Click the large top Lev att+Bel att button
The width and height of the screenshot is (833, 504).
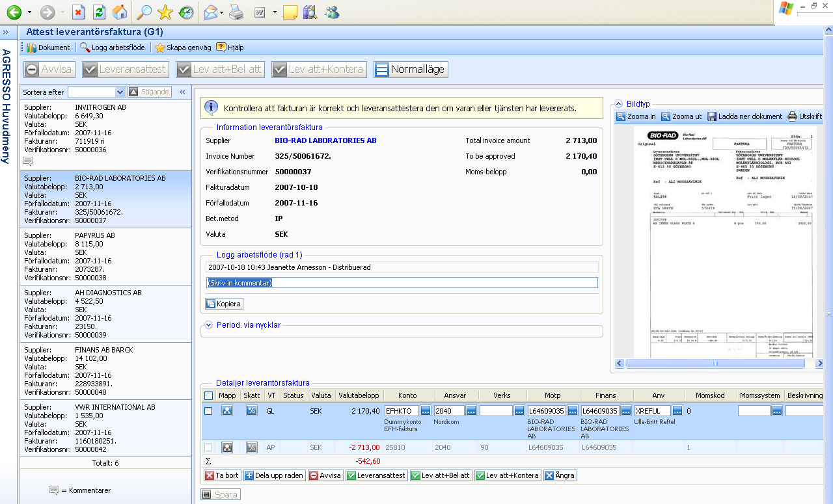coord(220,70)
